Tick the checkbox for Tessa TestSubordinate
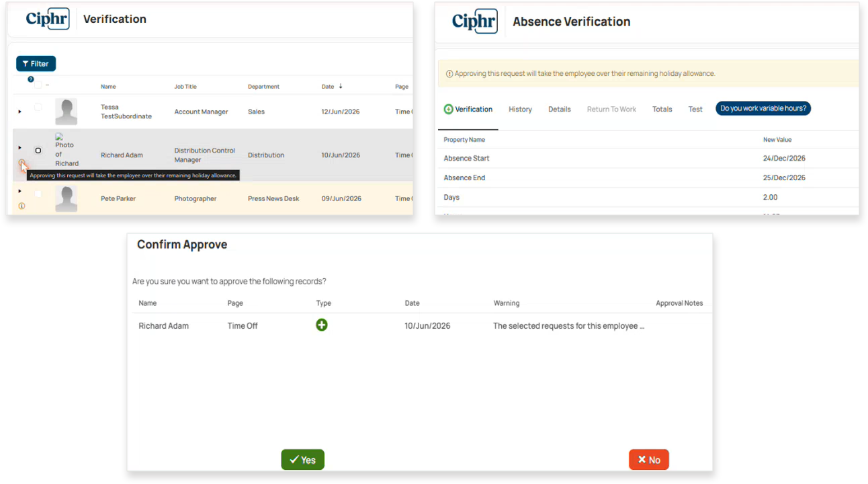Image resolution: width=868 pixels, height=484 pixels. click(38, 107)
